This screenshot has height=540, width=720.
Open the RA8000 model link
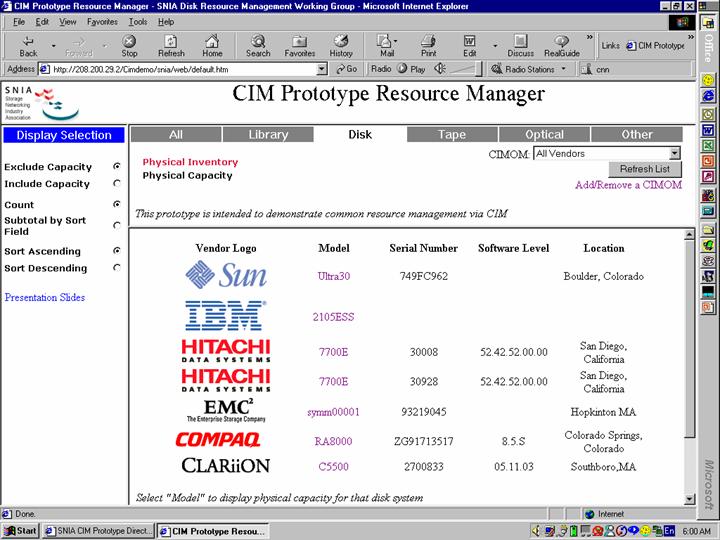[x=333, y=441]
